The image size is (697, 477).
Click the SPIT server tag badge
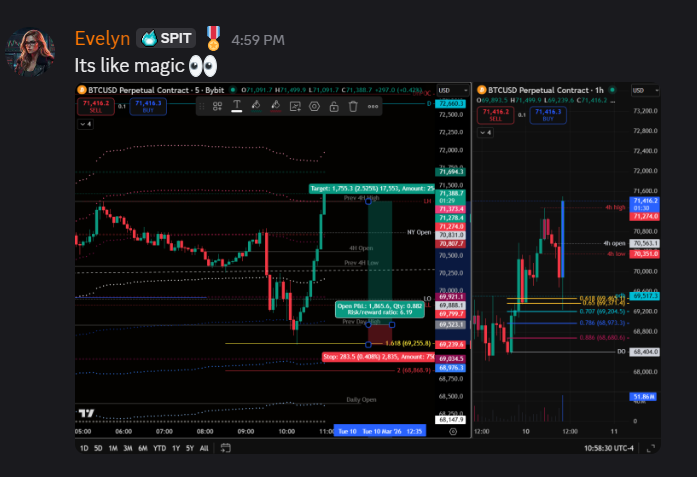(x=166, y=38)
